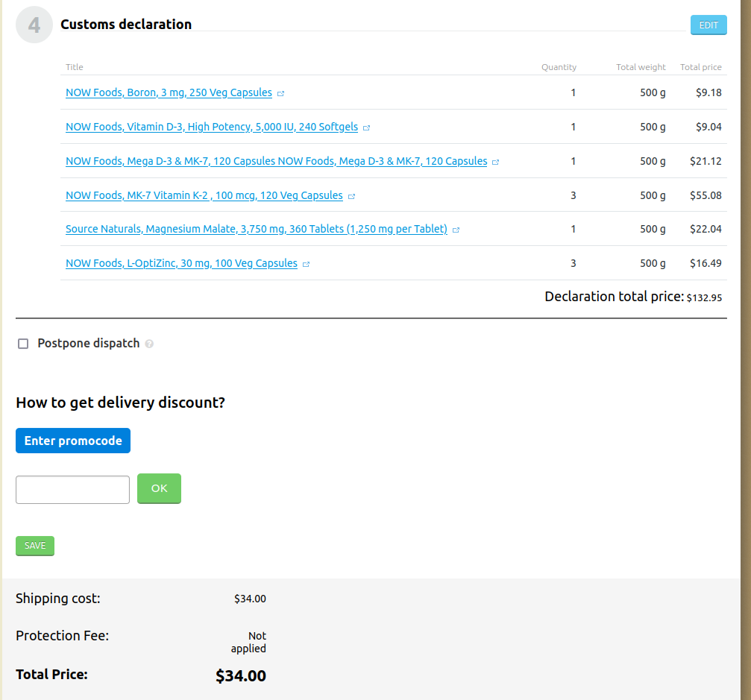The image size is (751, 700).
Task: Click the green SAVE button
Action: click(35, 546)
